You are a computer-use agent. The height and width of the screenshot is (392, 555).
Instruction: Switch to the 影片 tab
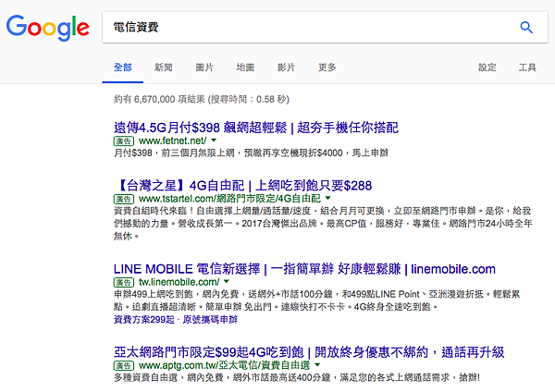(286, 67)
